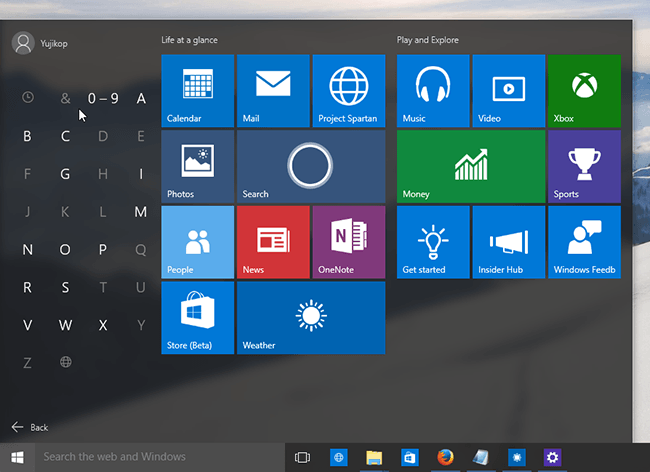Image resolution: width=650 pixels, height=472 pixels.
Task: Click the Life at a glance group title
Action: click(189, 40)
